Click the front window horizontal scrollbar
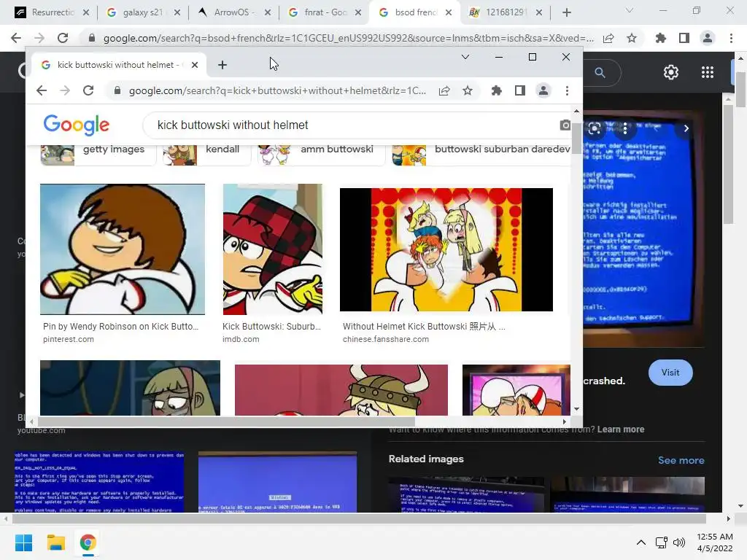 226,421
